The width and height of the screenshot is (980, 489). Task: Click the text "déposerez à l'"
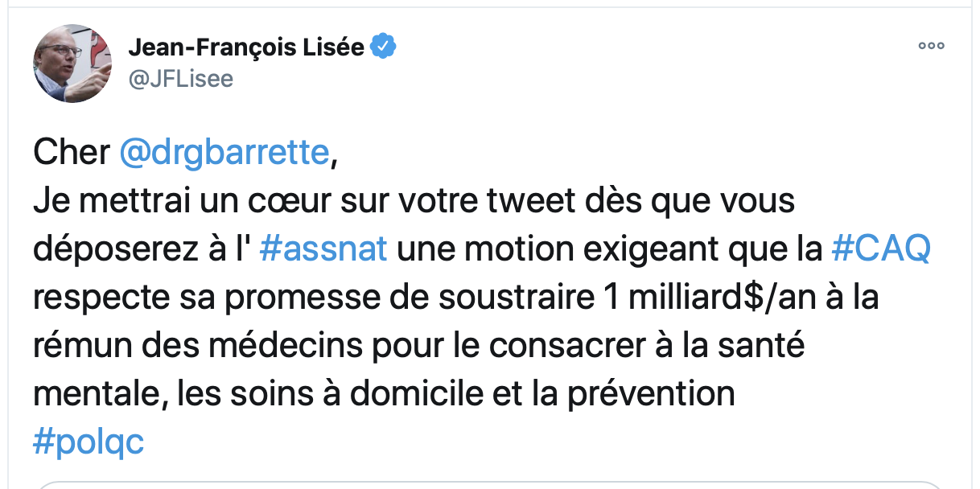142,250
